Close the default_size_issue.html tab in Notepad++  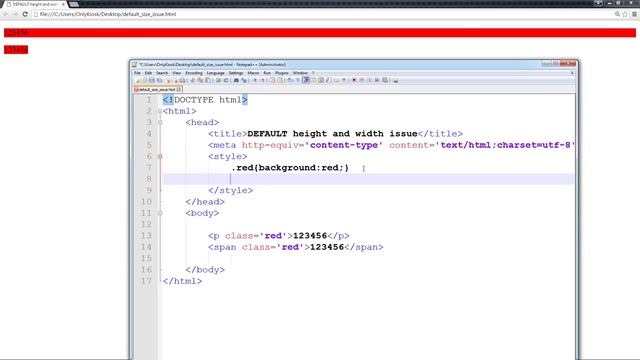pyautogui.click(x=179, y=89)
